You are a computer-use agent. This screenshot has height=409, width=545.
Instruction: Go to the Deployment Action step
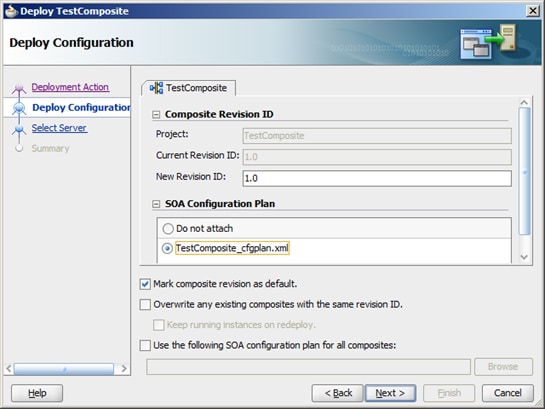(x=70, y=87)
